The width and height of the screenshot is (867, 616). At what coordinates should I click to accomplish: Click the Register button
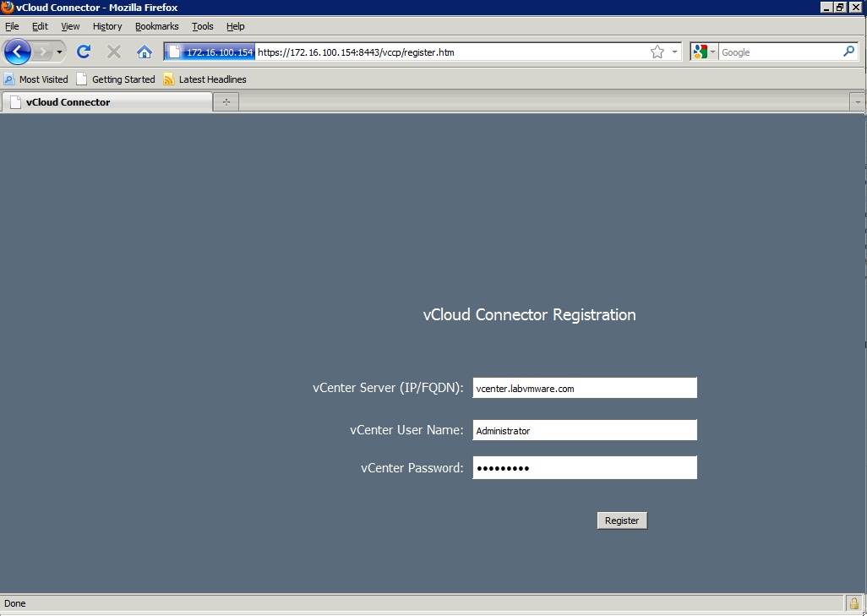622,521
